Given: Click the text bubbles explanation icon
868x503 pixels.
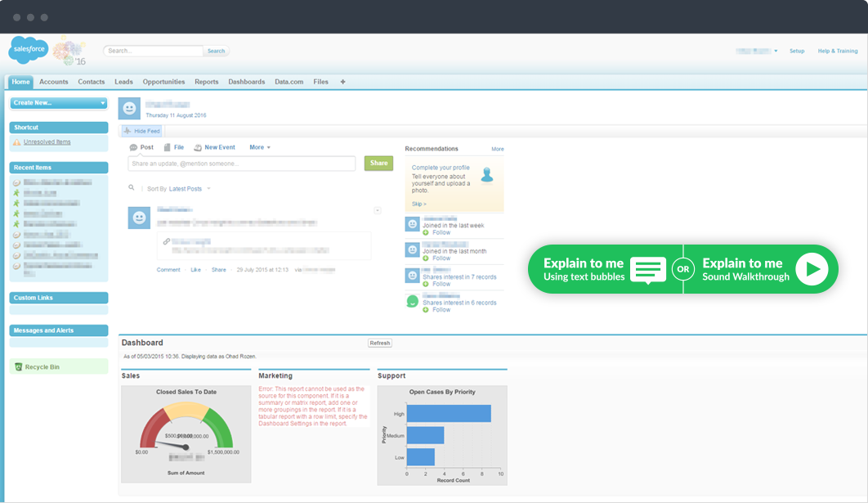Looking at the screenshot, I should [647, 270].
